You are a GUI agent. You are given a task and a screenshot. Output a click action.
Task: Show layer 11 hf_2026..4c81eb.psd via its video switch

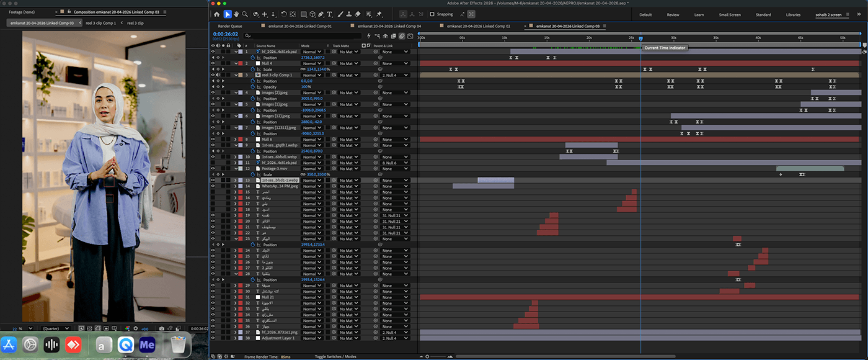(213, 163)
